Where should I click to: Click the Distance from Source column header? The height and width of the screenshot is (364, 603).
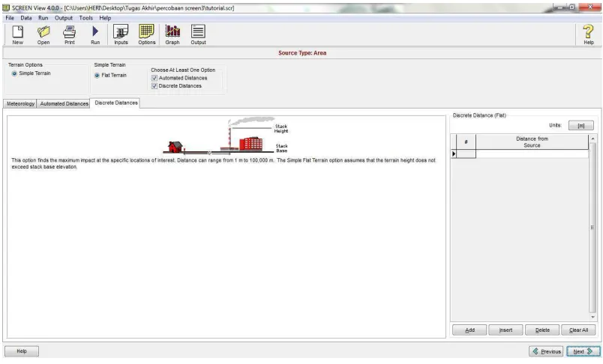click(532, 142)
